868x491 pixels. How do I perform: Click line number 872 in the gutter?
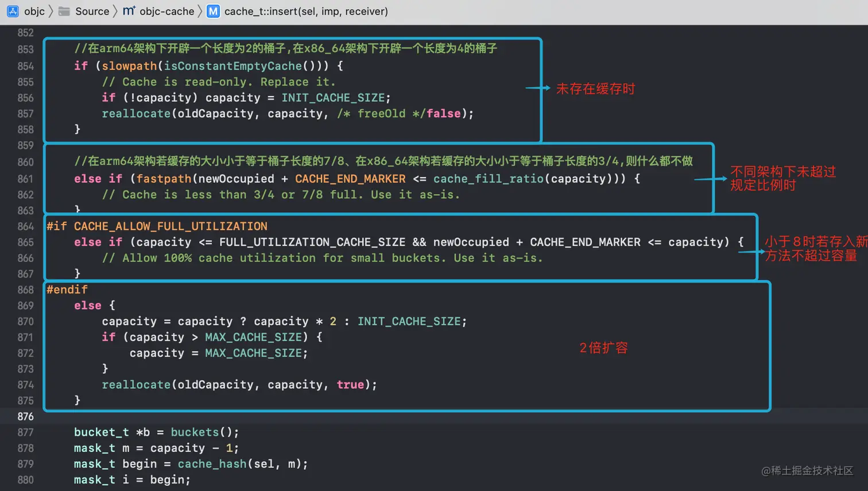pos(25,353)
